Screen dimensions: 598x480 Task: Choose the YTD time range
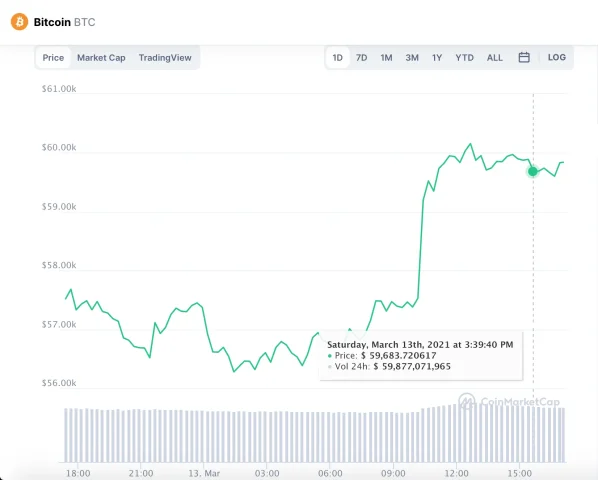[x=465, y=58]
